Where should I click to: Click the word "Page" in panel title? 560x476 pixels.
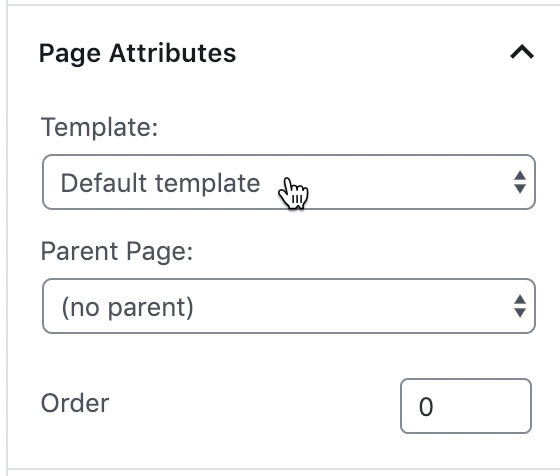[x=70, y=54]
